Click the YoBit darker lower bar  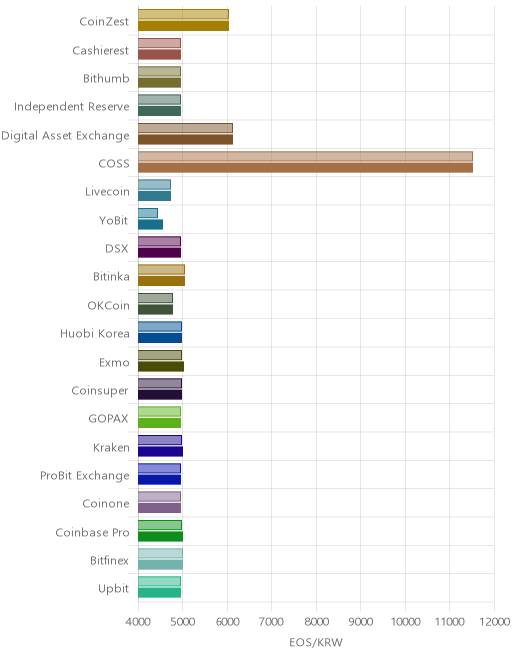(x=150, y=224)
